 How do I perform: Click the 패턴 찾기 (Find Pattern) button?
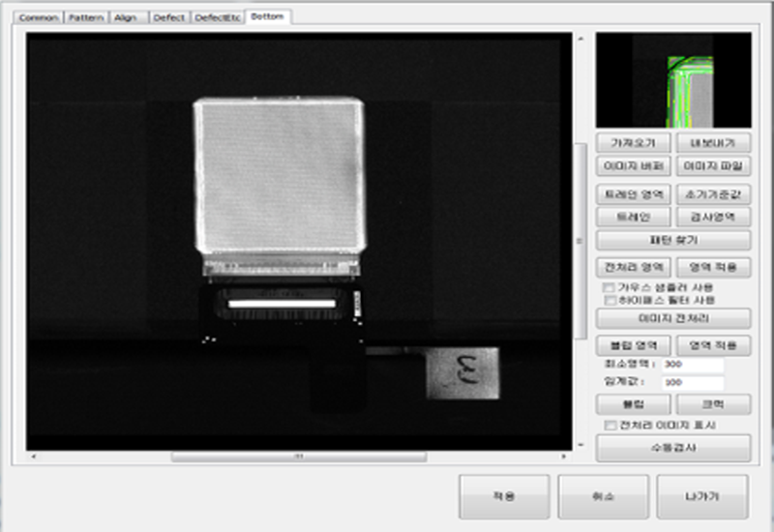click(673, 240)
